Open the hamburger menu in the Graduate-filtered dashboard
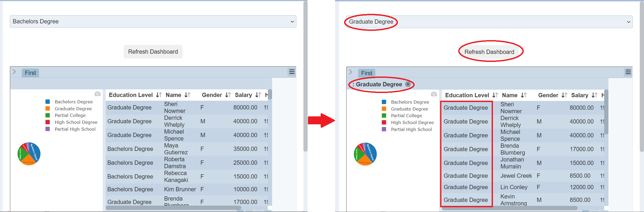This screenshot has height=212, width=644. (x=628, y=72)
